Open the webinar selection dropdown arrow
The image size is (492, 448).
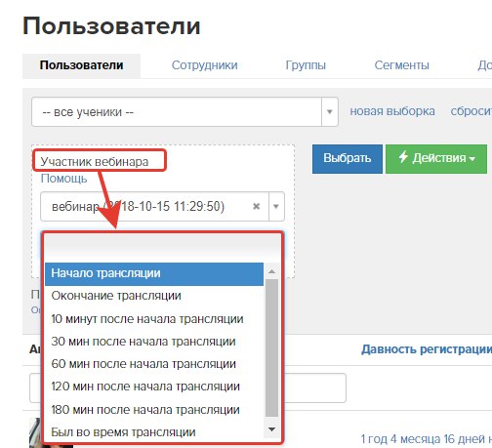point(276,206)
